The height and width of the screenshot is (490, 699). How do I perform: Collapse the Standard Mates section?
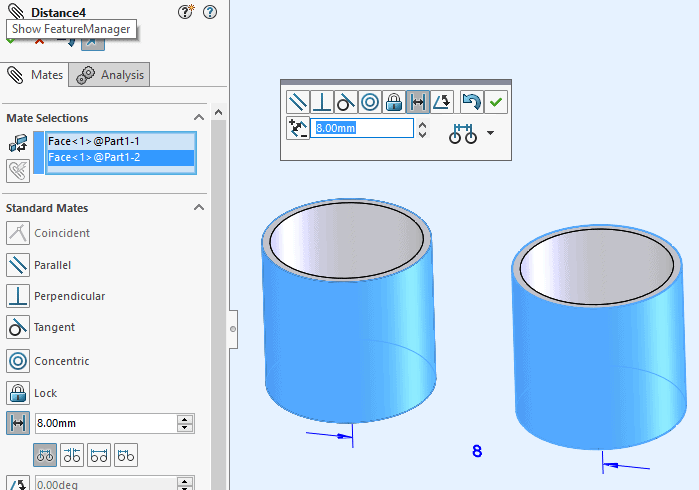198,208
